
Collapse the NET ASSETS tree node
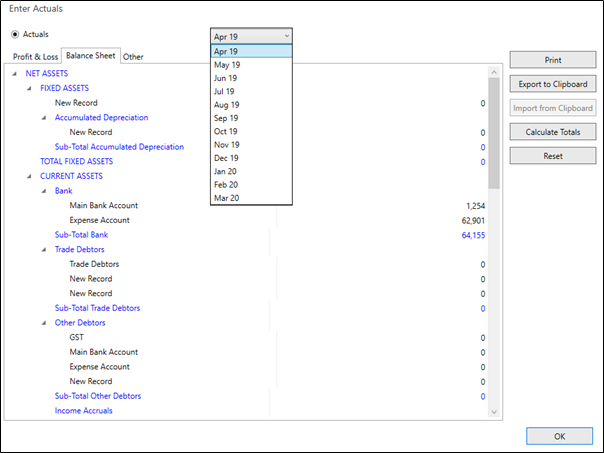pyautogui.click(x=15, y=74)
